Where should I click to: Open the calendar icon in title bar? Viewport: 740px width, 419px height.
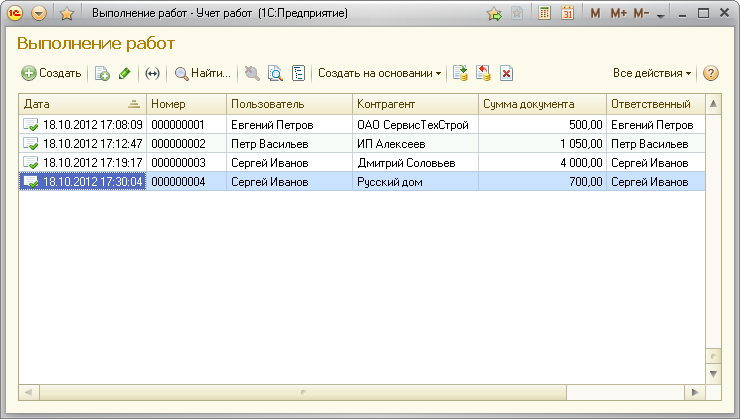(x=567, y=13)
